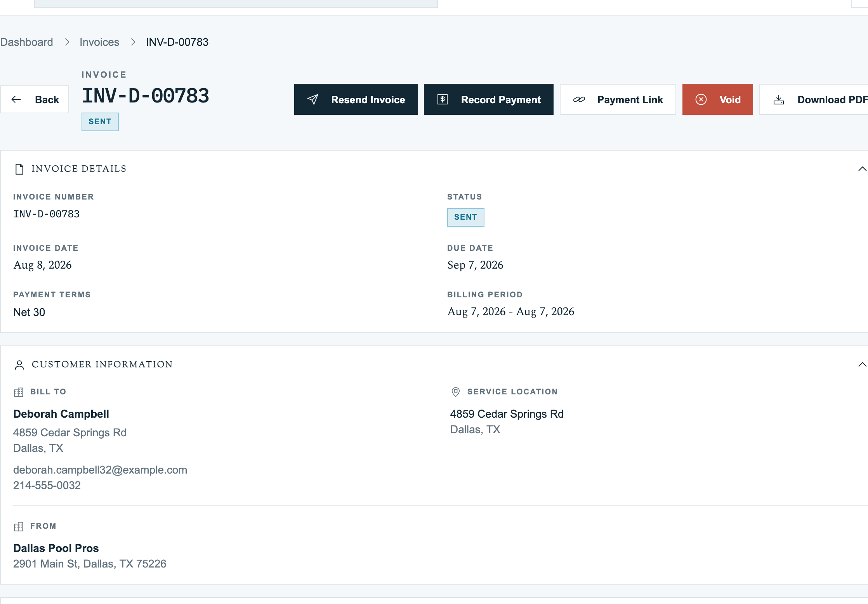The width and height of the screenshot is (868, 604).
Task: Click the INV-D-00783 value under Invoice Number
Action: pos(46,214)
